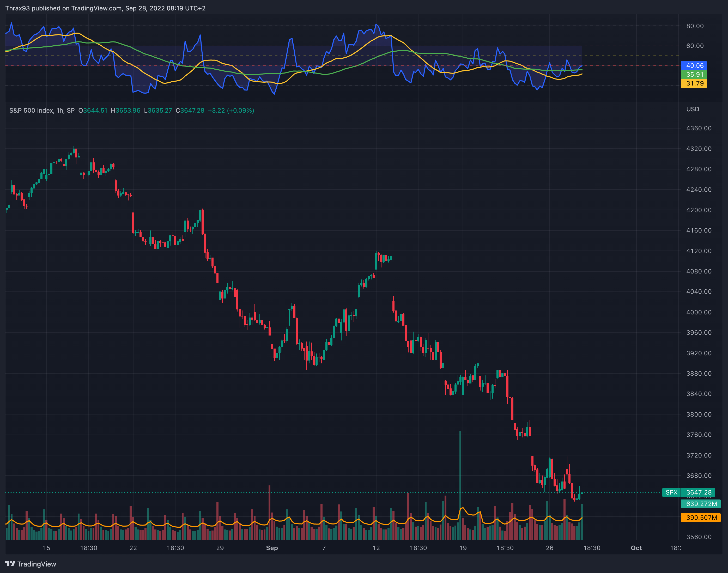Image resolution: width=728 pixels, height=573 pixels.
Task: Click the '12' date label on the time axis
Action: pyautogui.click(x=376, y=548)
